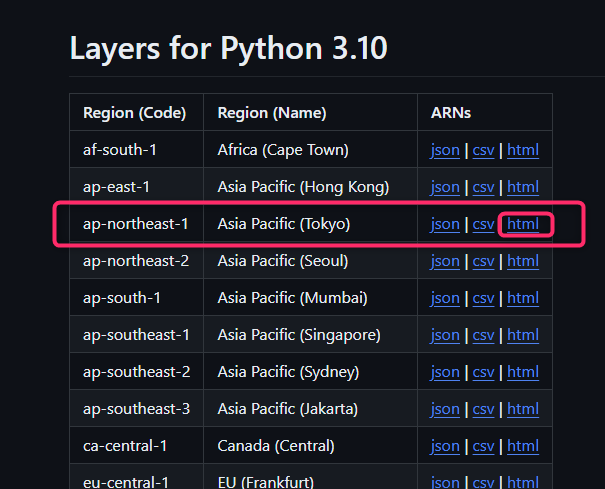Viewport: 605px width, 489px height.
Task: Open json link for ap-southeast-3 Jakarta
Action: [445, 409]
